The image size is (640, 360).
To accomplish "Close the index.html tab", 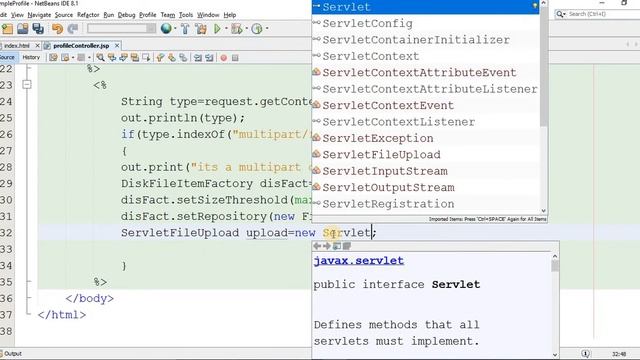I will pyautogui.click(x=38, y=46).
